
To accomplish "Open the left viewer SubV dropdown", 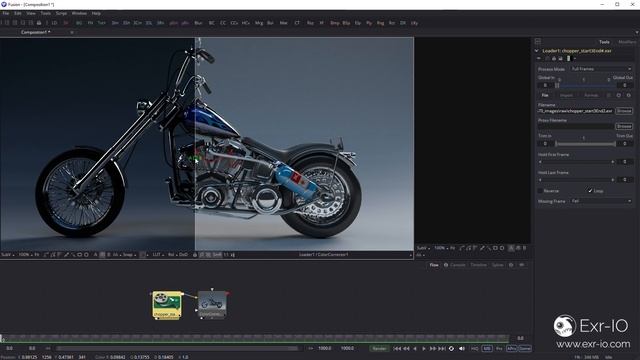I will (x=7, y=255).
